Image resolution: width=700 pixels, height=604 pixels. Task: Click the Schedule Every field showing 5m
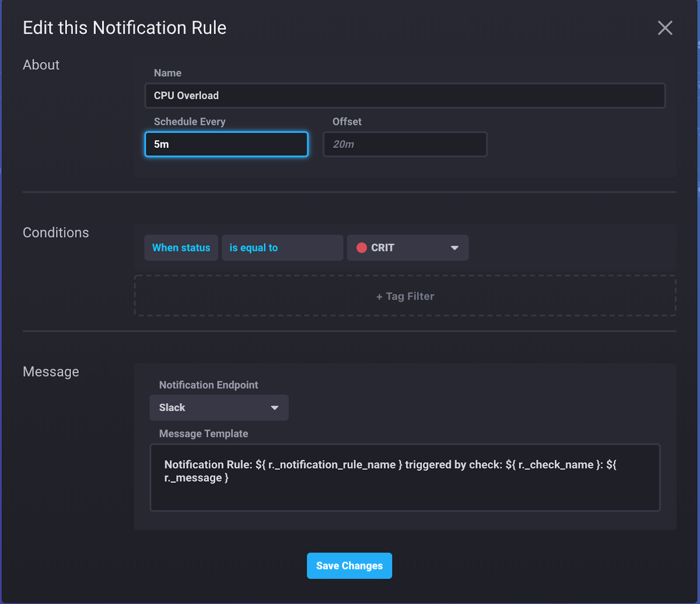point(226,144)
